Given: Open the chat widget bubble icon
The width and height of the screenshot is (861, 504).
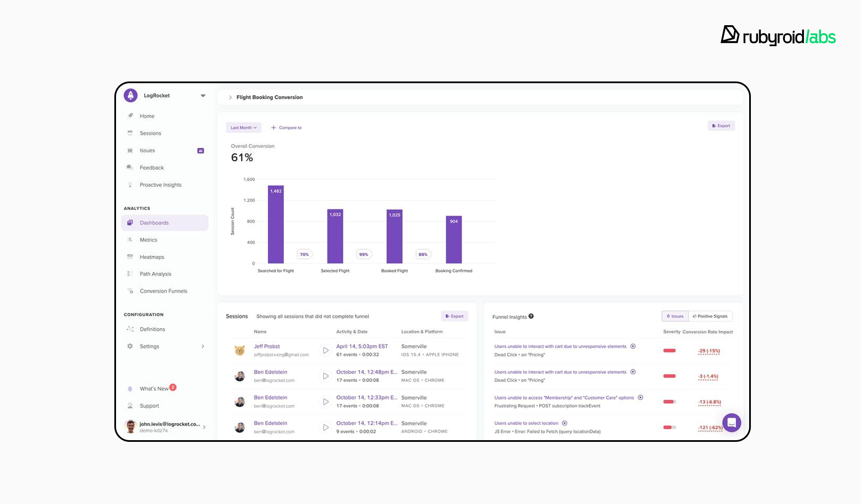Looking at the screenshot, I should (x=732, y=423).
